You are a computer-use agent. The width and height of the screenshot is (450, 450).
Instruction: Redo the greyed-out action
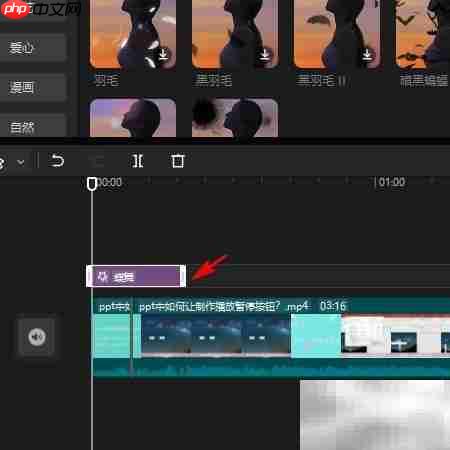(97, 161)
